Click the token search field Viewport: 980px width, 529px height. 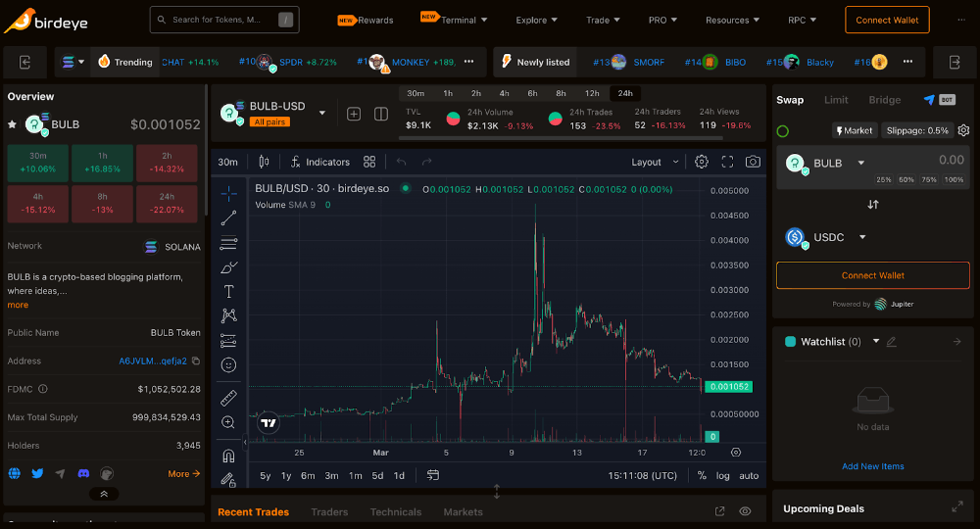[224, 20]
